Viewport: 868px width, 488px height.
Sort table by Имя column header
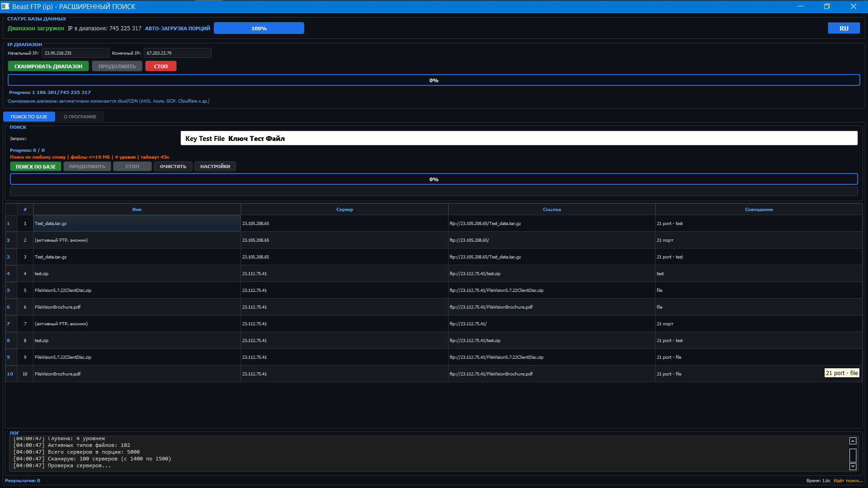pos(137,209)
